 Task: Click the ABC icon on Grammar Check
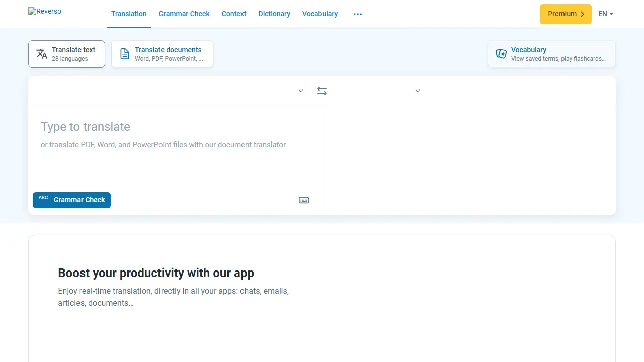click(x=43, y=198)
